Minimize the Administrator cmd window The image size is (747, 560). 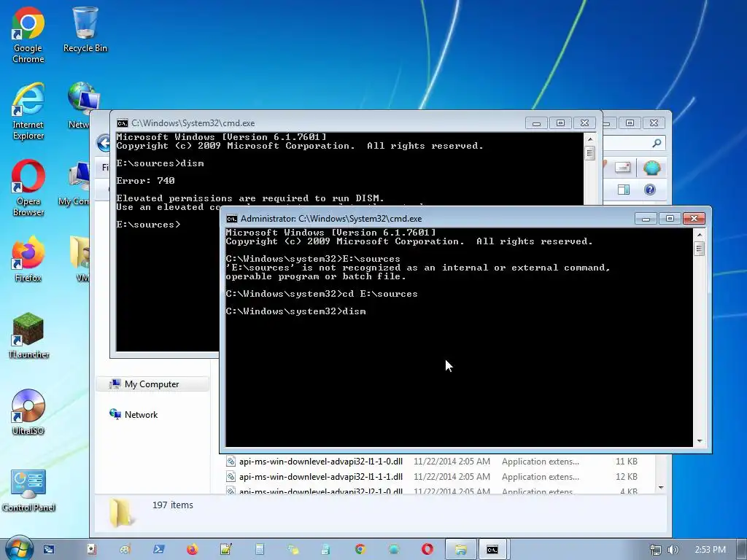coord(646,219)
